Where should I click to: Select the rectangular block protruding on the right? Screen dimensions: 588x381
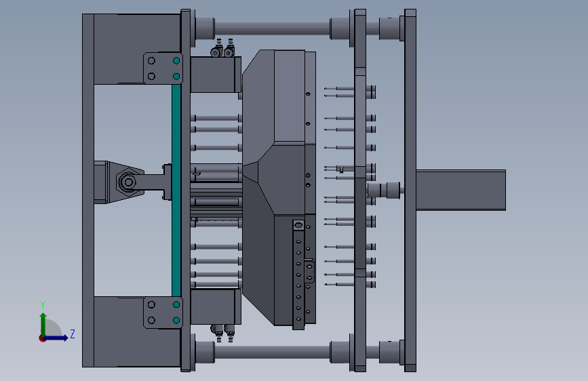coord(461,190)
